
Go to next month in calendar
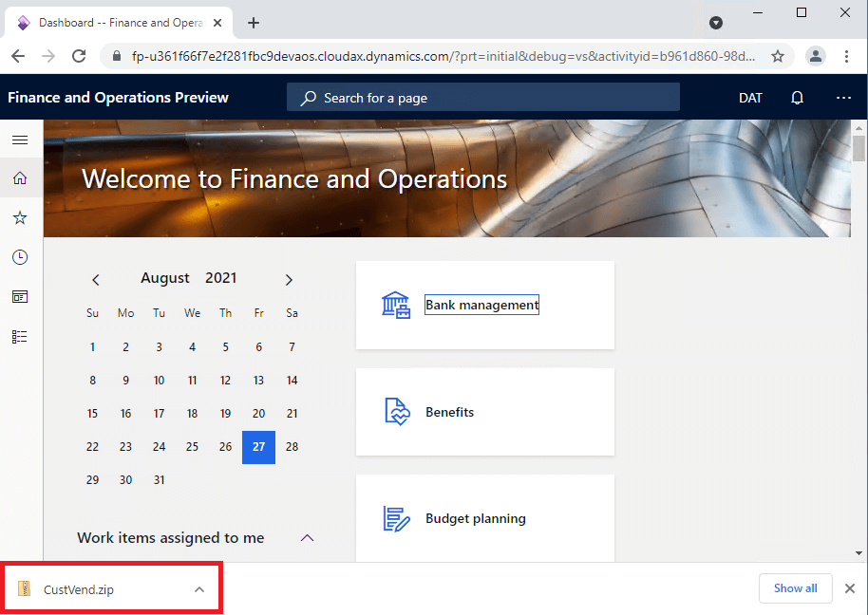pos(289,280)
